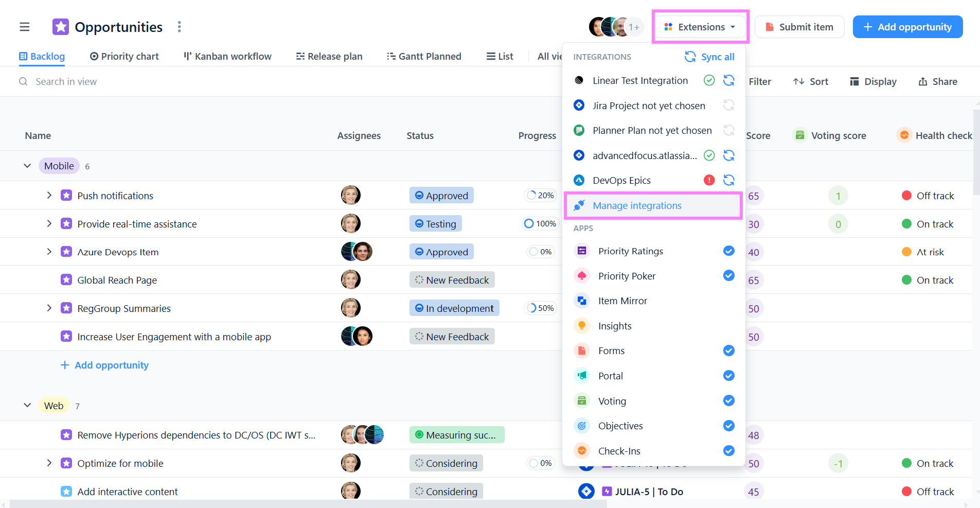This screenshot has height=508, width=980.
Task: Expand the Optimize for mobile row
Action: 49,463
